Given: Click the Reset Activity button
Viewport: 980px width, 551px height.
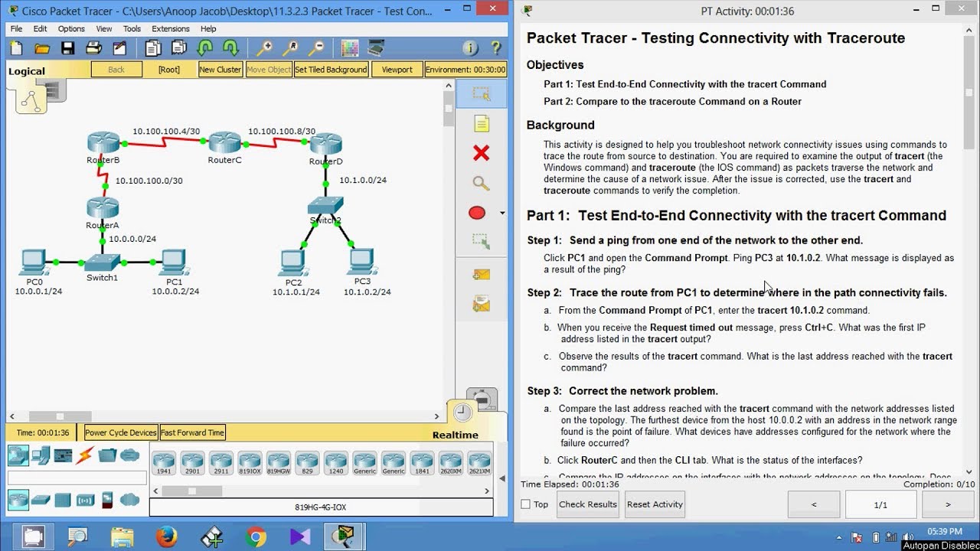Looking at the screenshot, I should click(x=655, y=504).
